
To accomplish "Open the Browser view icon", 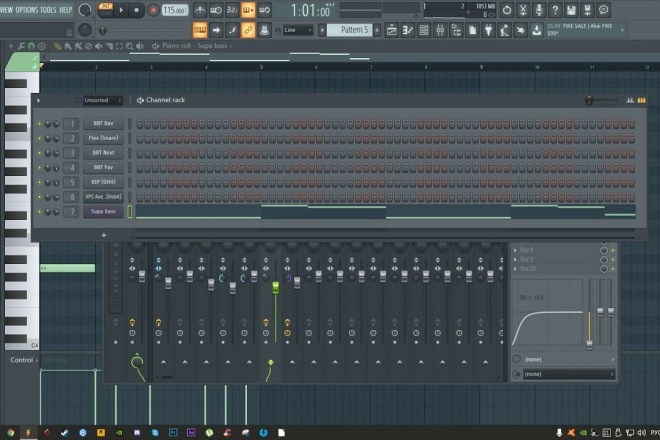I will point(456,30).
